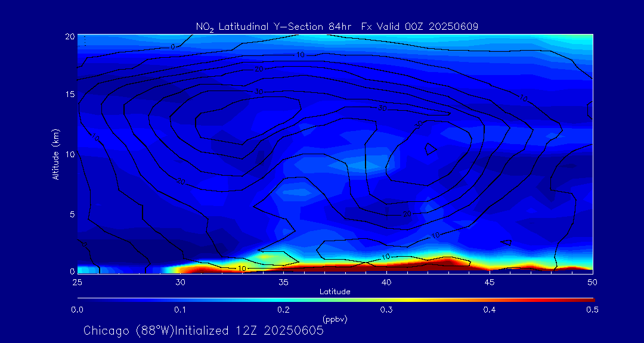Click the horizontal color bar legend

(336, 300)
